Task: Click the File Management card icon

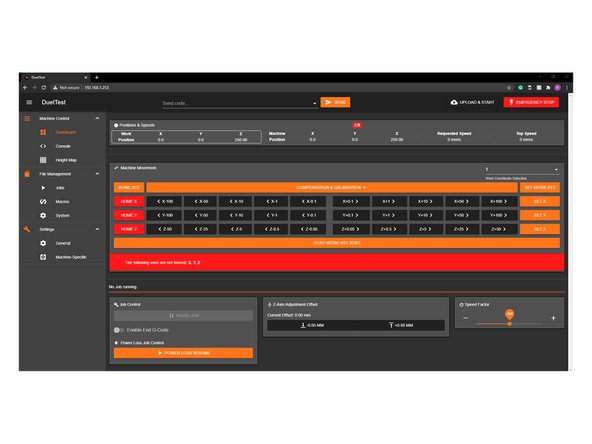Action: 27,174
